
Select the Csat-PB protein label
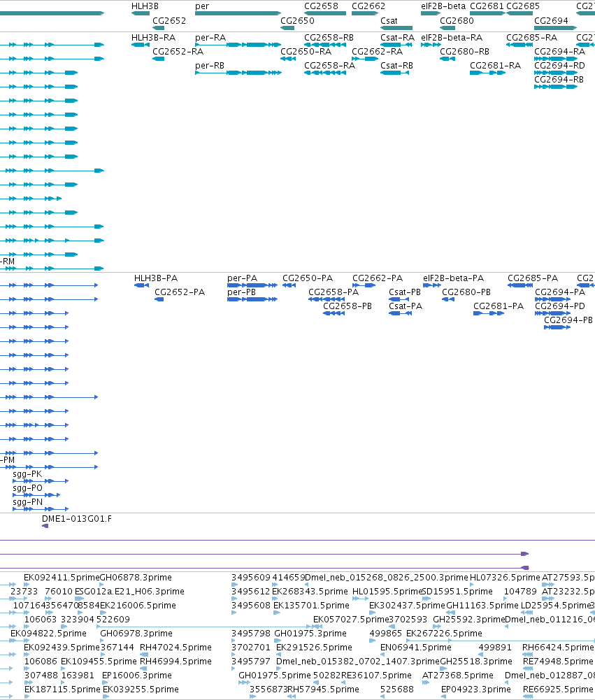[x=405, y=292]
